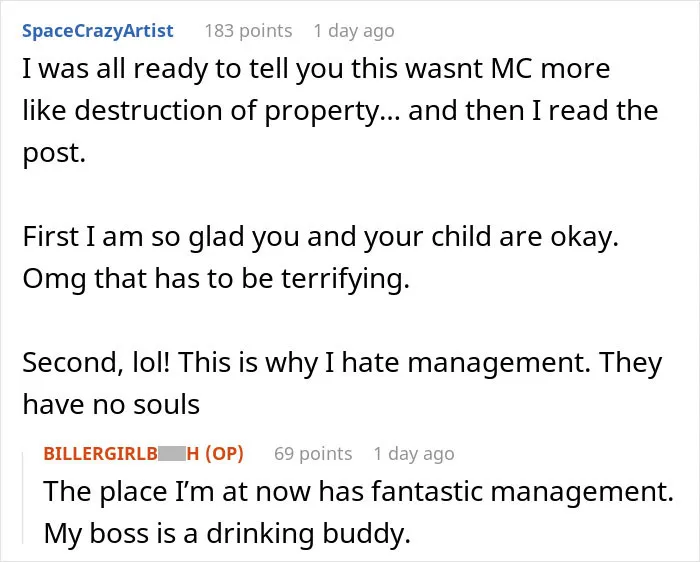Click the '(OP)' tag next to username

224,454
